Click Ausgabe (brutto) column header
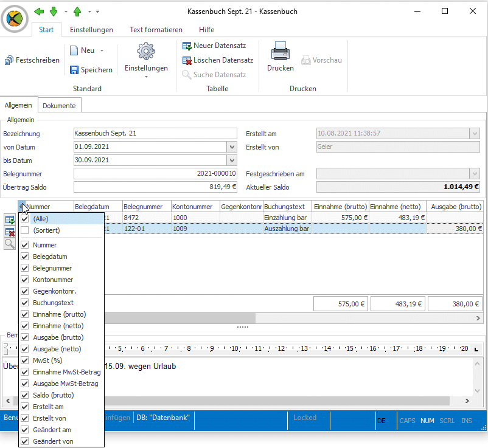The image size is (488, 448). point(455,207)
